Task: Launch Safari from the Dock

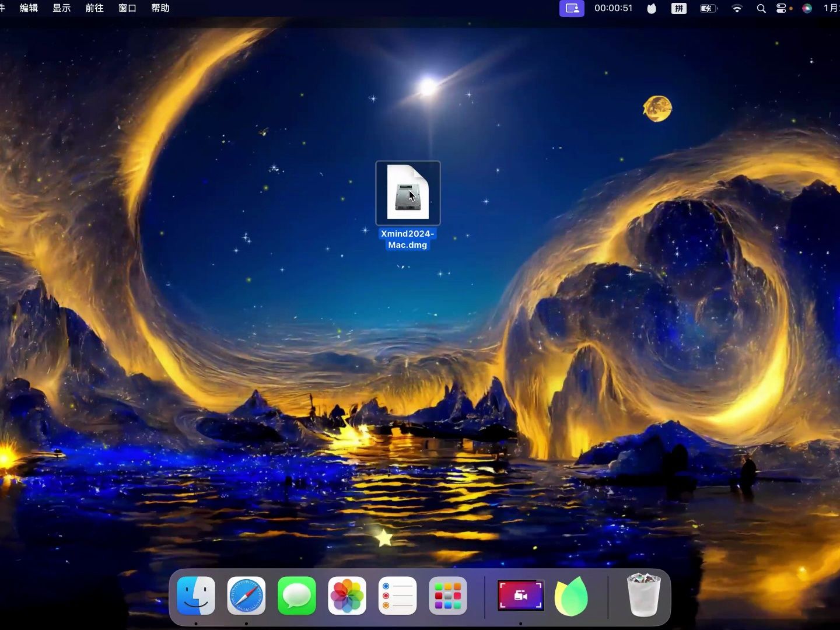Action: click(246, 596)
